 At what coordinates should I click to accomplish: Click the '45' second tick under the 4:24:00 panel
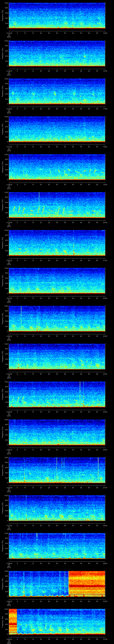pyautogui.click(x=81, y=412)
